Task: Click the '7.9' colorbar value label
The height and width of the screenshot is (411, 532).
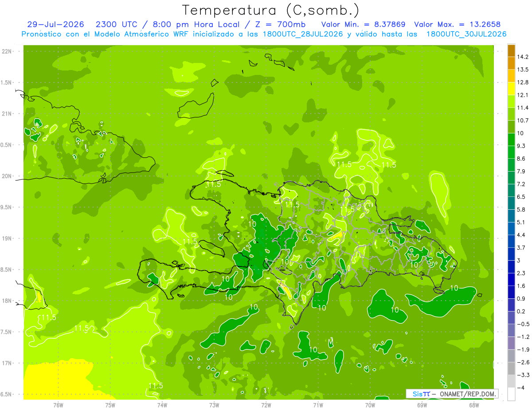Action: 522,171
